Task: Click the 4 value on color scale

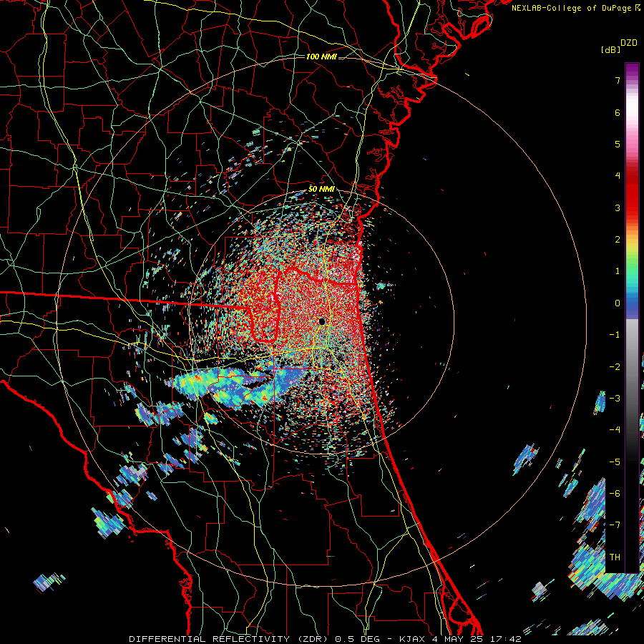Action: [x=618, y=176]
